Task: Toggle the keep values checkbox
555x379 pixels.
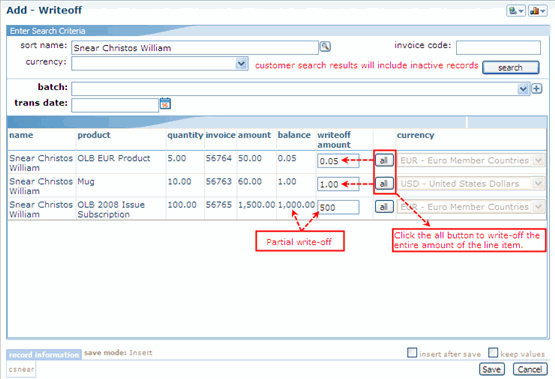Action: (493, 353)
